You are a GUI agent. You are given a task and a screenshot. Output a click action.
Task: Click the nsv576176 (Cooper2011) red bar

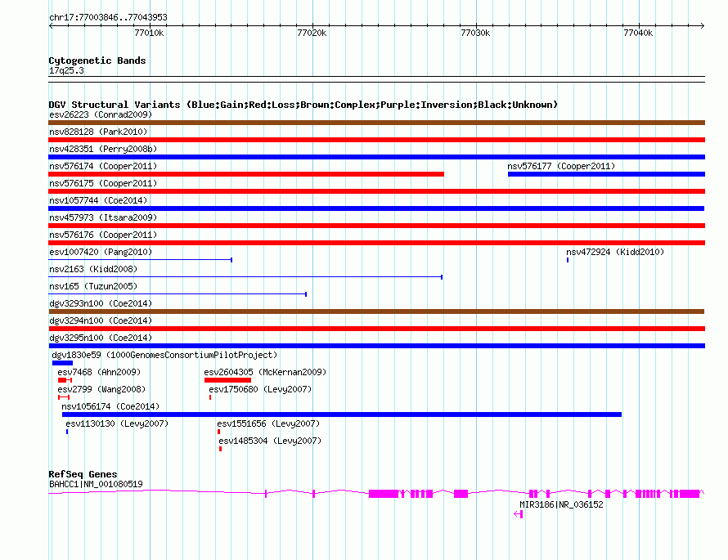click(x=376, y=243)
